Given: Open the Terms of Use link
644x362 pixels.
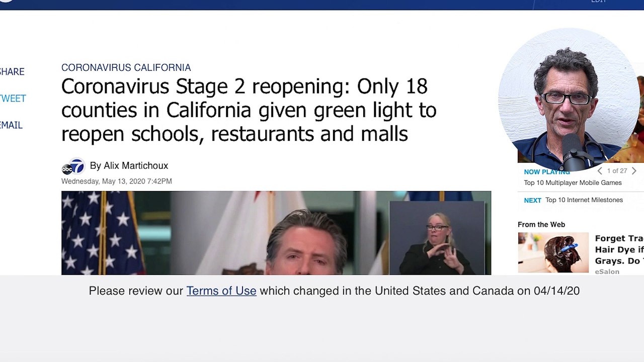Looking at the screenshot, I should click(x=221, y=291).
